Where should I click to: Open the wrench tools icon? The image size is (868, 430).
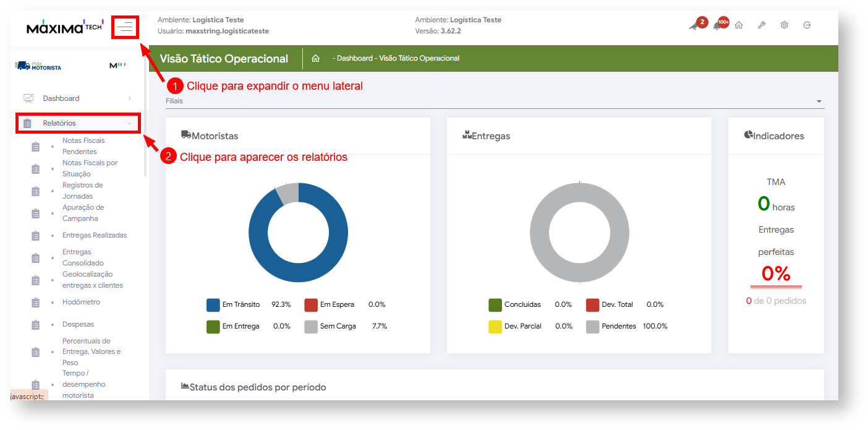(x=762, y=25)
